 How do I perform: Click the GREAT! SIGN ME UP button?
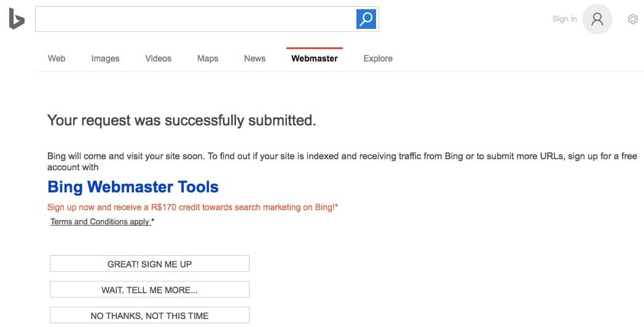149,264
